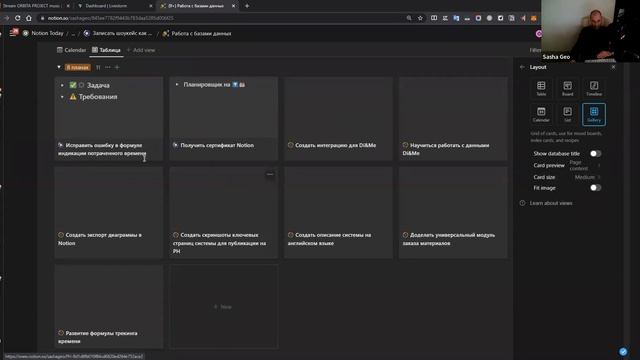640x360 pixels.
Task: Select the Calendar layout icon in Layout panel
Action: (541, 114)
